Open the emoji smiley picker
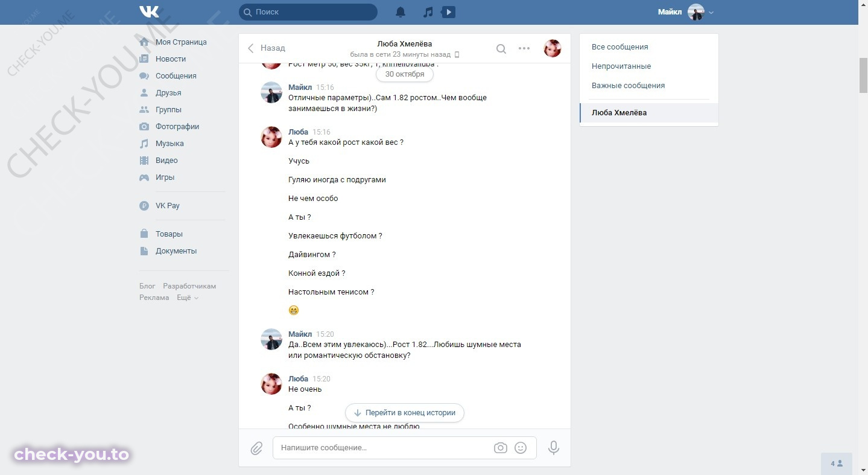This screenshot has width=868, height=475. pyautogui.click(x=521, y=448)
